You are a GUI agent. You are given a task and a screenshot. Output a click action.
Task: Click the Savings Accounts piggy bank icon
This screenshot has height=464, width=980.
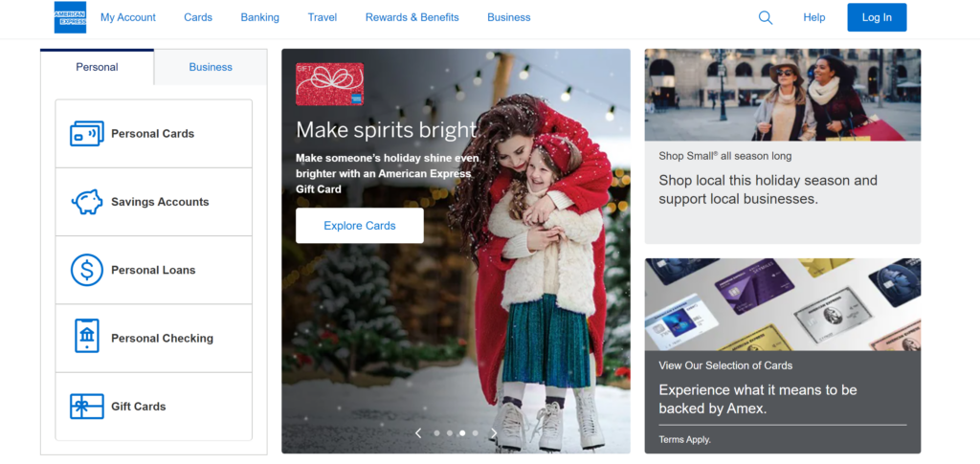click(87, 202)
